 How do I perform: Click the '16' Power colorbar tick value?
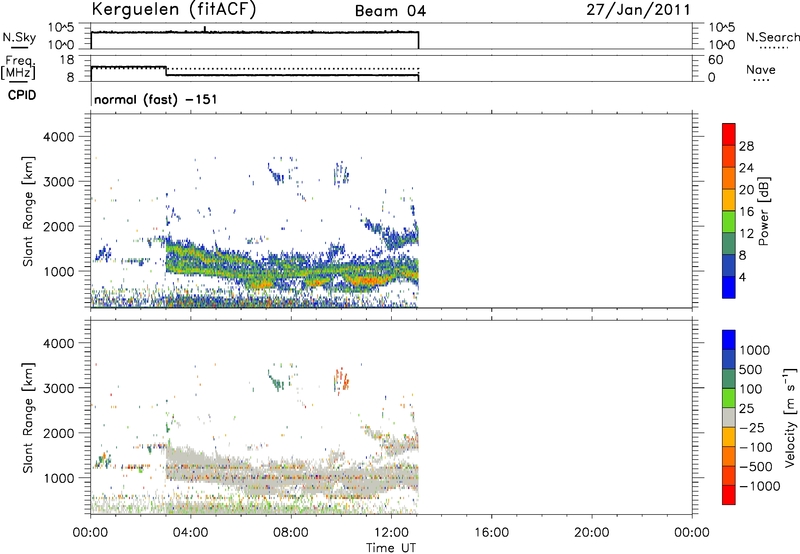[746, 212]
